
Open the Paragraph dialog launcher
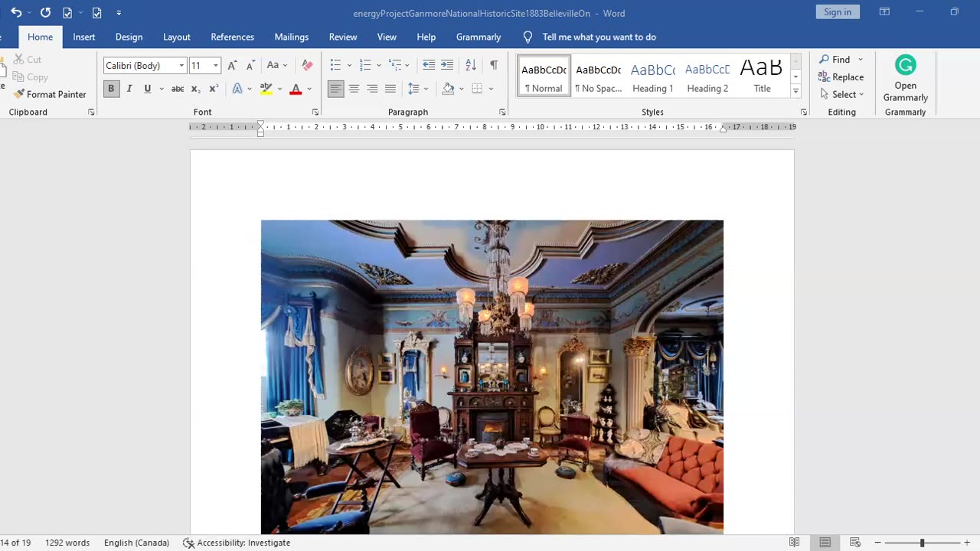pyautogui.click(x=502, y=112)
